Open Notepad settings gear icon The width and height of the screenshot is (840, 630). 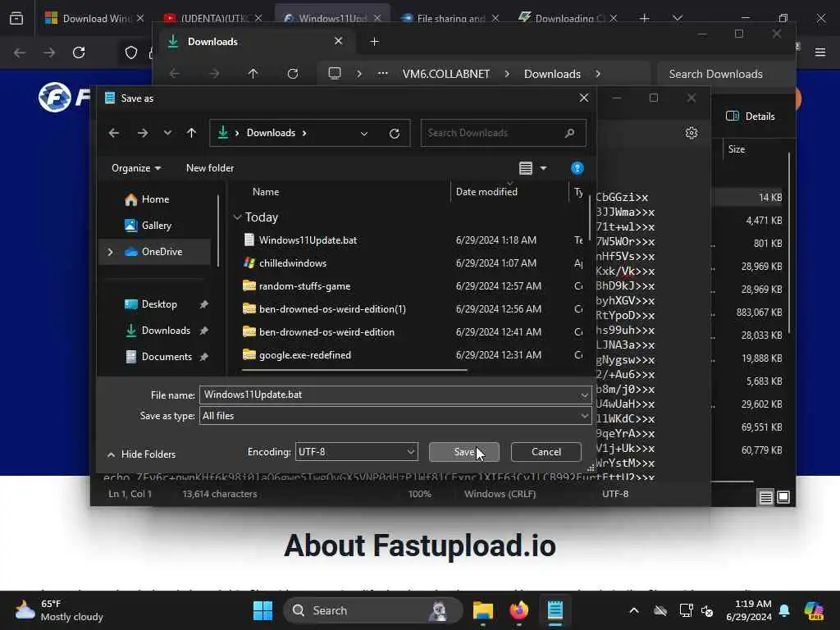(x=691, y=133)
